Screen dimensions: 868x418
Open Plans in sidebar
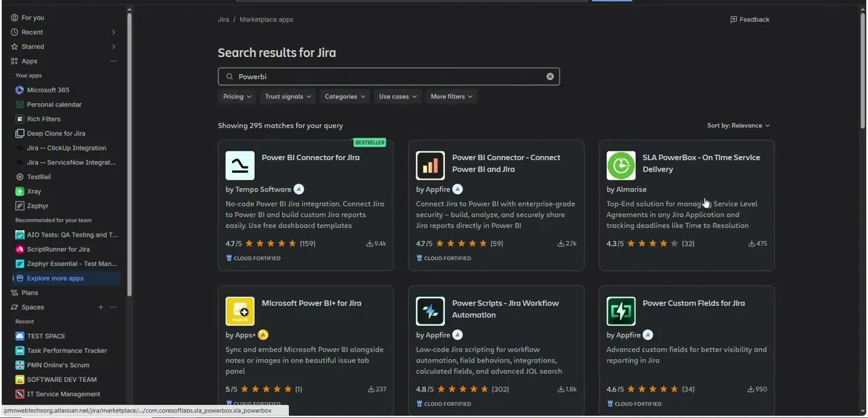pos(30,292)
